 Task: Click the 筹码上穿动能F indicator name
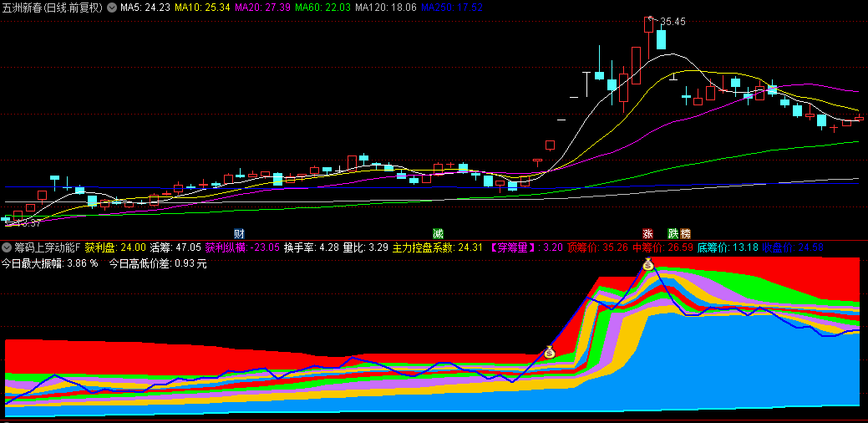point(48,247)
